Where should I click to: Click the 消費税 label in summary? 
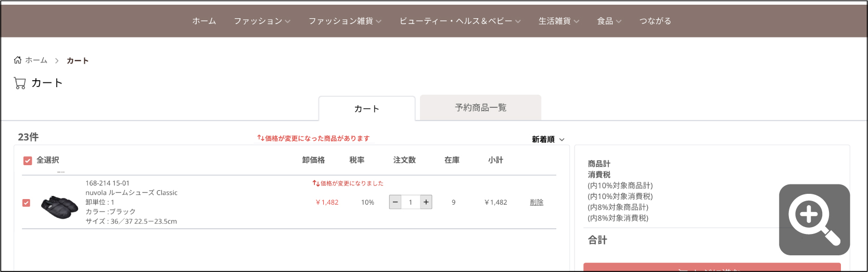[599, 175]
